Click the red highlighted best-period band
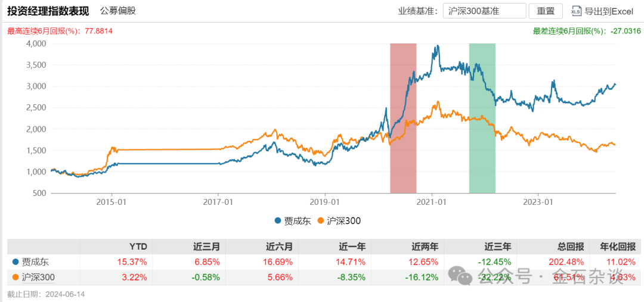 403,118
